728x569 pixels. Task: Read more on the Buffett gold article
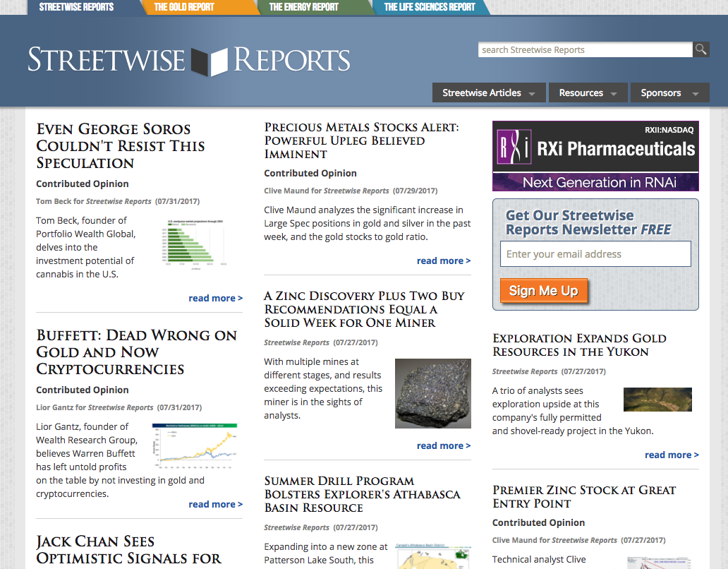215,505
